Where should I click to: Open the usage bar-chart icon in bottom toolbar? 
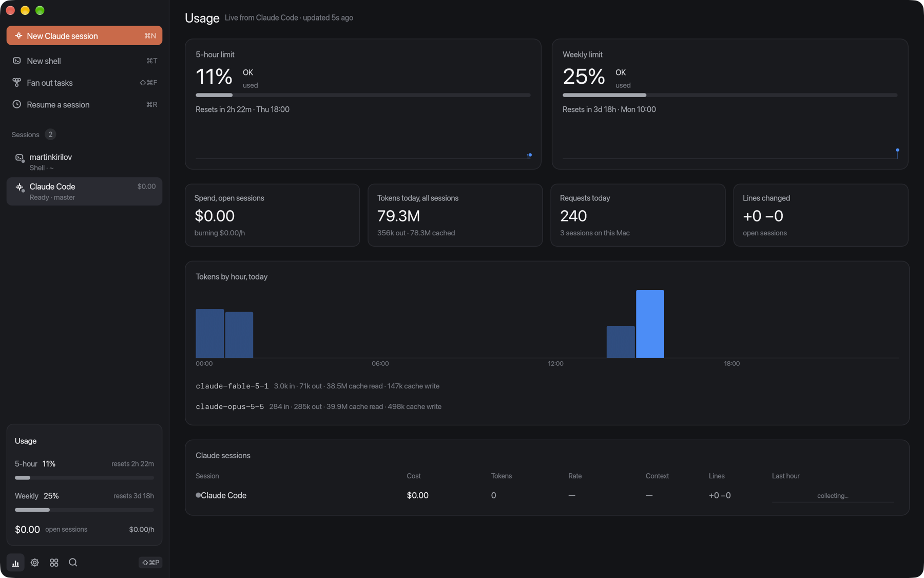coord(15,563)
